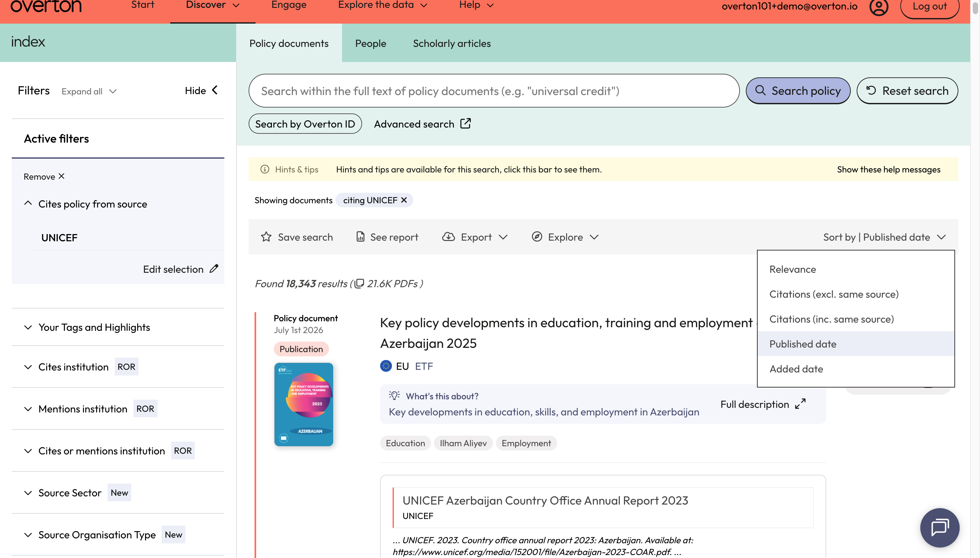The width and height of the screenshot is (980, 558).
Task: Switch to the People tab
Action: (370, 43)
